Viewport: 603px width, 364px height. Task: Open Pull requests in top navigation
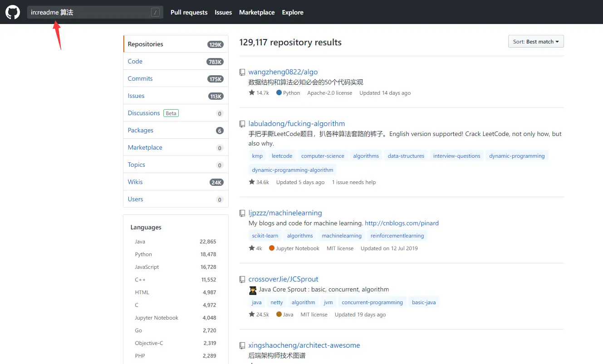click(189, 12)
